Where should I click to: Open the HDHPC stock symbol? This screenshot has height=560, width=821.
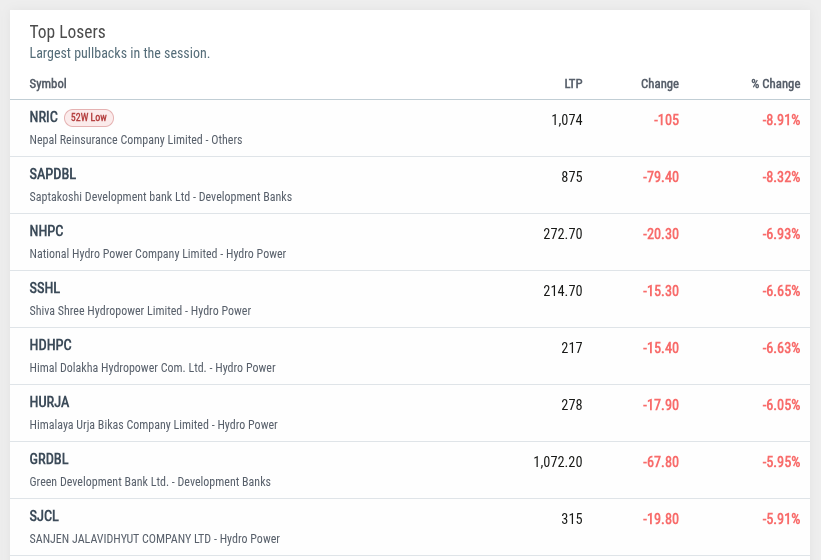(x=50, y=345)
